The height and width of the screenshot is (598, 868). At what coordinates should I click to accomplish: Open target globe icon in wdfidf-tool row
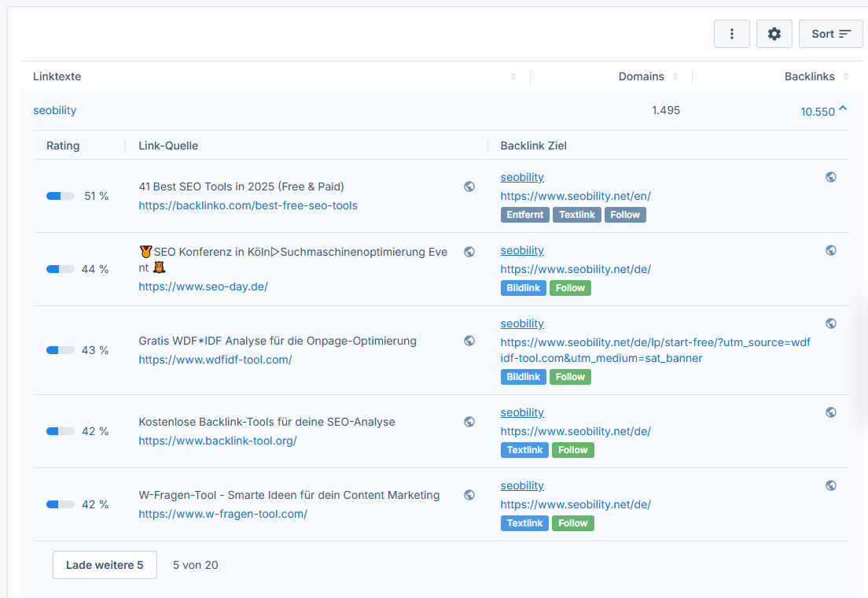click(831, 323)
